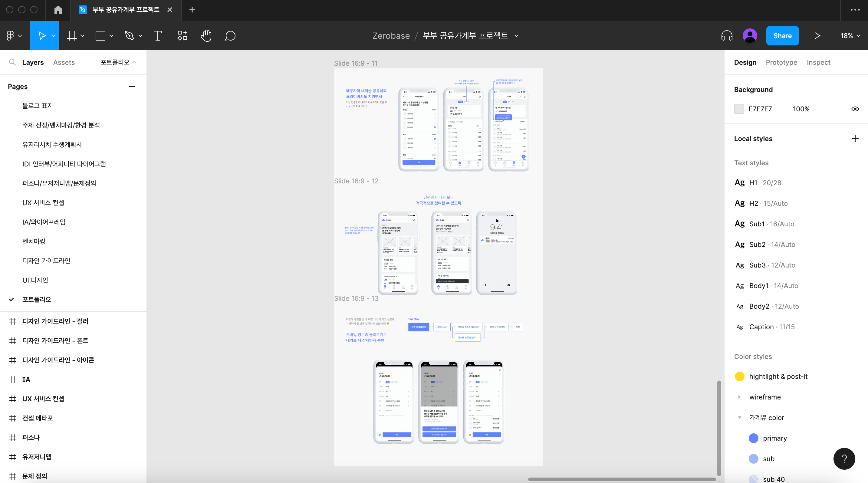Close the 부부 공유가계부 프로젝트 tab
This screenshot has height=483, width=868.
point(170,10)
